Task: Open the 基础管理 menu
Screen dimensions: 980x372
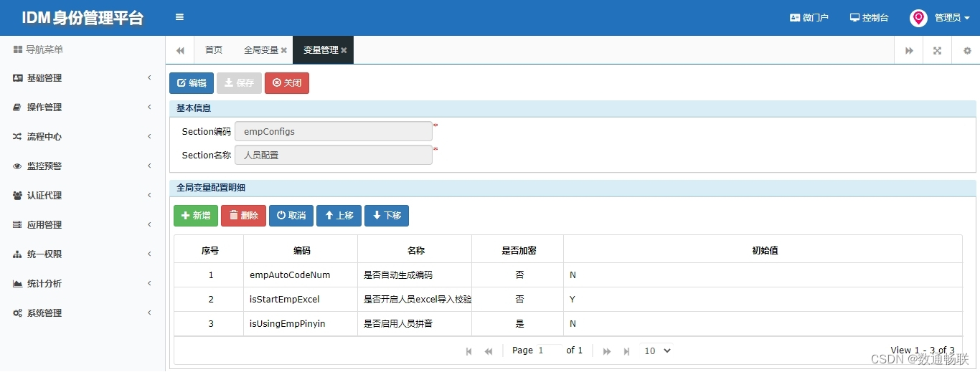Action: (44, 78)
